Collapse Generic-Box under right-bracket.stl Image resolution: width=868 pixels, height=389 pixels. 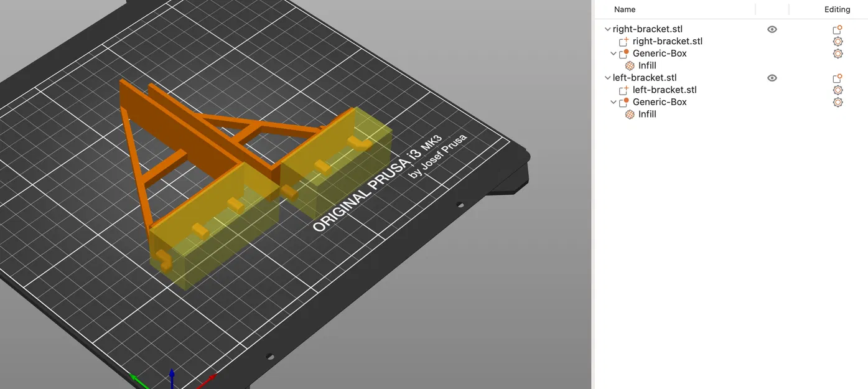pyautogui.click(x=614, y=54)
